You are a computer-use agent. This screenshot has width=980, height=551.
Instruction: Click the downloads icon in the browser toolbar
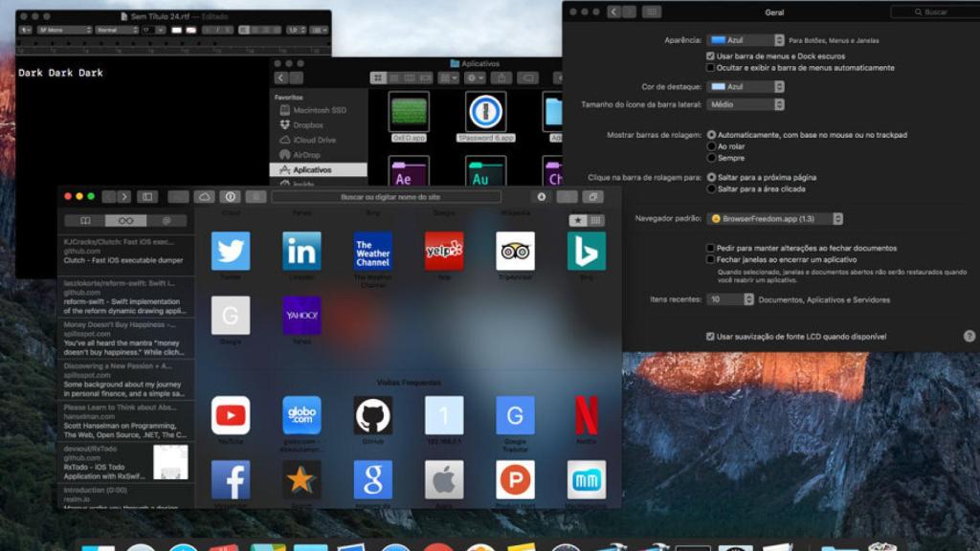click(x=542, y=197)
